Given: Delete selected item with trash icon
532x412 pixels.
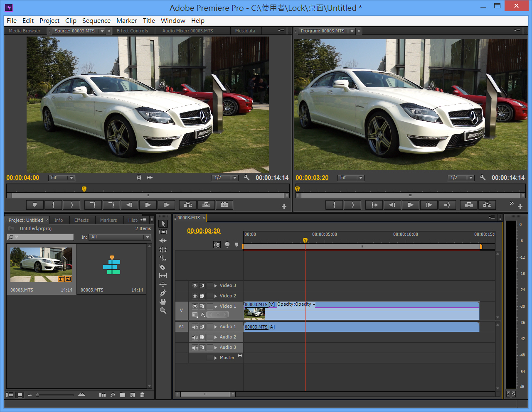Looking at the screenshot, I should point(142,395).
